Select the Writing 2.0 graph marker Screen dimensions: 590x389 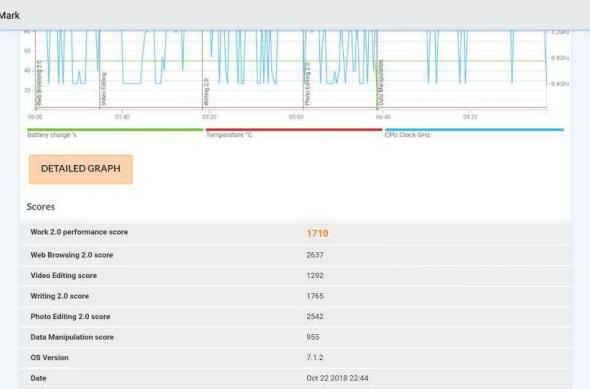tap(206, 92)
